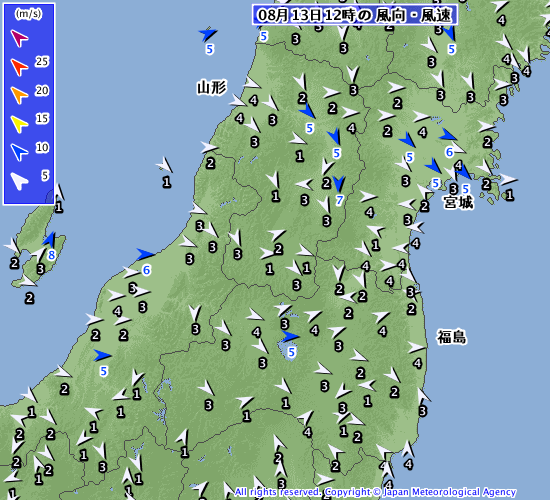The width and height of the screenshot is (550, 500).
Task: Click the legend value 20
Action: 42,91
